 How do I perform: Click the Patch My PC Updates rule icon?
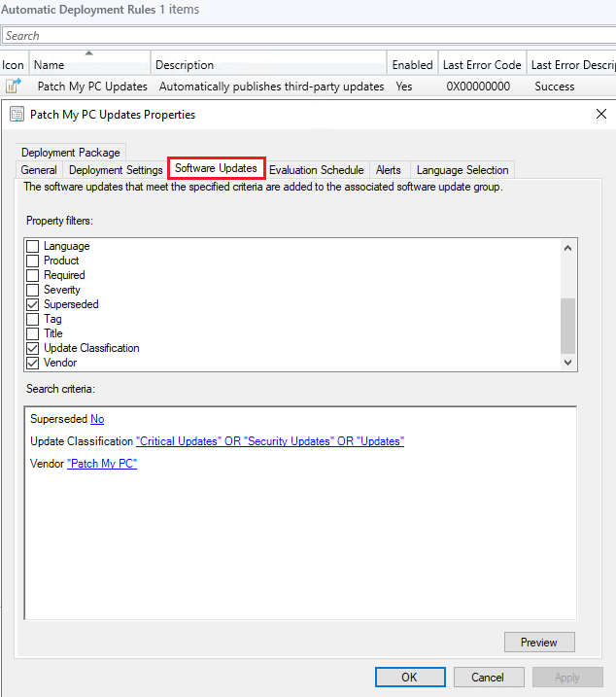click(14, 86)
